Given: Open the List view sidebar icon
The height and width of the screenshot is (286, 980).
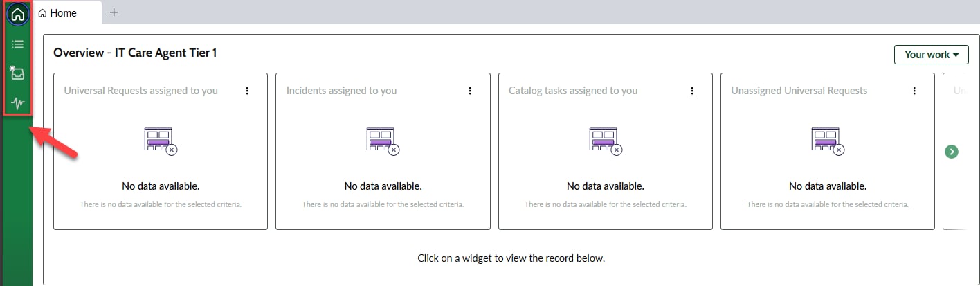Looking at the screenshot, I should click(x=17, y=44).
